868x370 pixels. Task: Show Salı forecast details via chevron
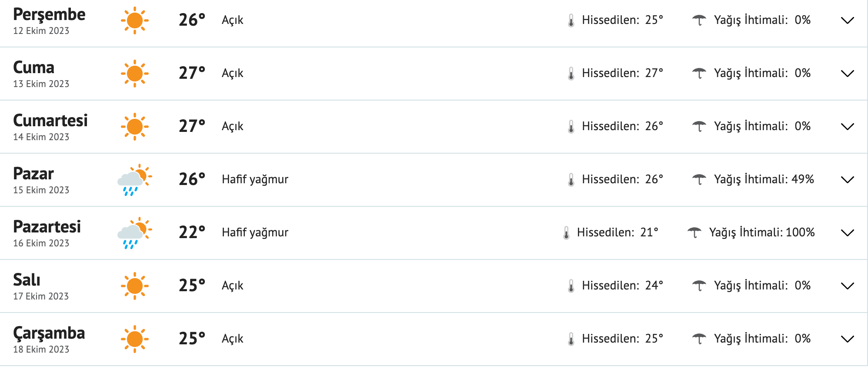coord(848,286)
